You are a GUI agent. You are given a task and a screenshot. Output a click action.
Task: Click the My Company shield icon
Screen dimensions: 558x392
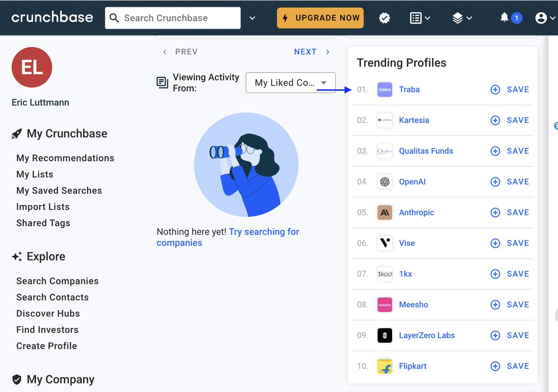tap(17, 380)
